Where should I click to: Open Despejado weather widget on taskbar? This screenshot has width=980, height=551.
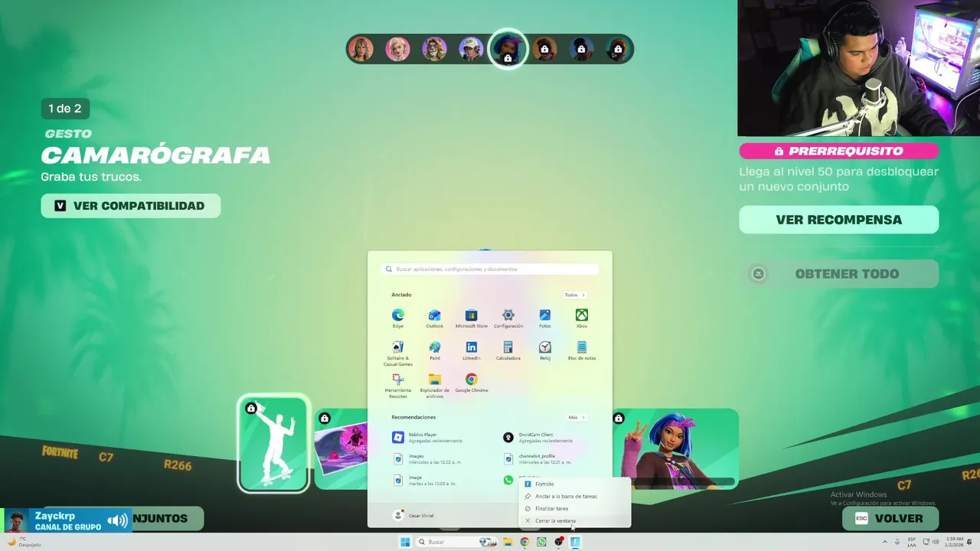(x=24, y=542)
